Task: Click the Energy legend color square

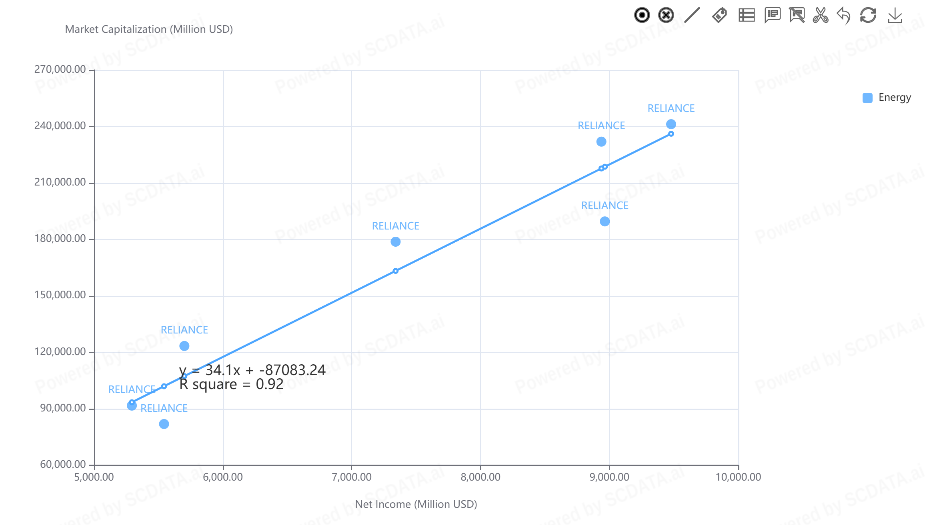Action: coord(868,98)
